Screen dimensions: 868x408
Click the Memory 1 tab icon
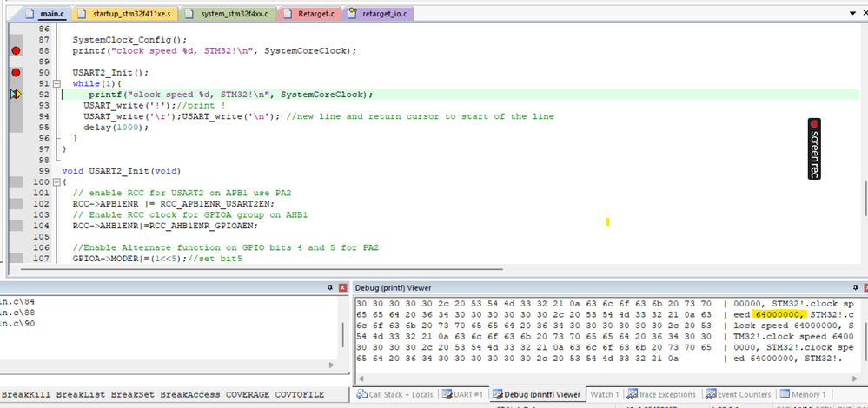(x=785, y=394)
